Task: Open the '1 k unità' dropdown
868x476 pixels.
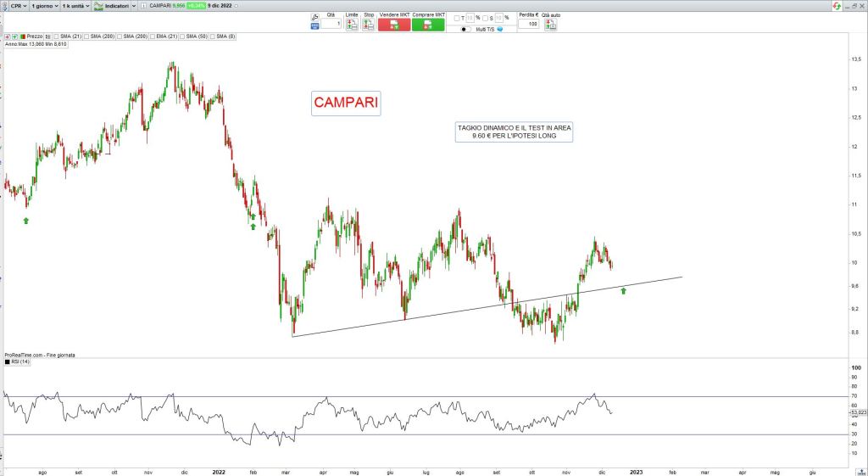Action: click(75, 6)
